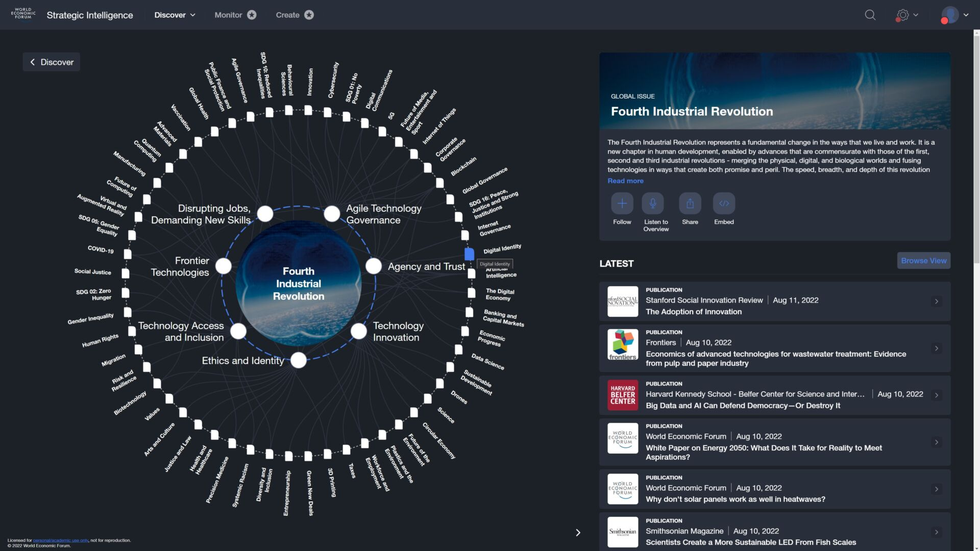Click the Browse View button
This screenshot has width=980, height=551.
[923, 260]
